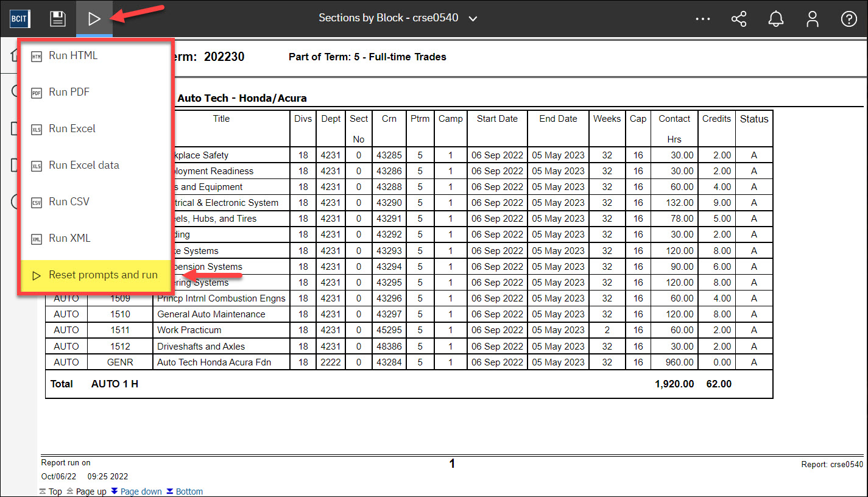
Task: Click CRN cell 48386
Action: click(x=389, y=347)
